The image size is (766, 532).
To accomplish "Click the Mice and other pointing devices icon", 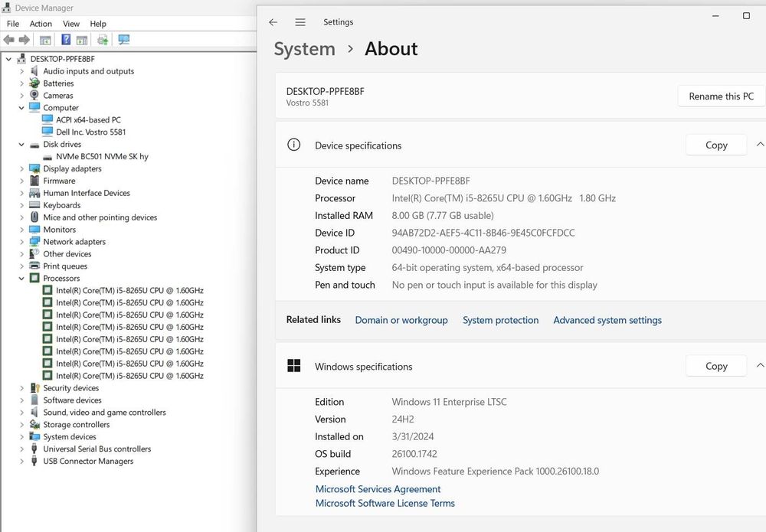I will coord(34,217).
